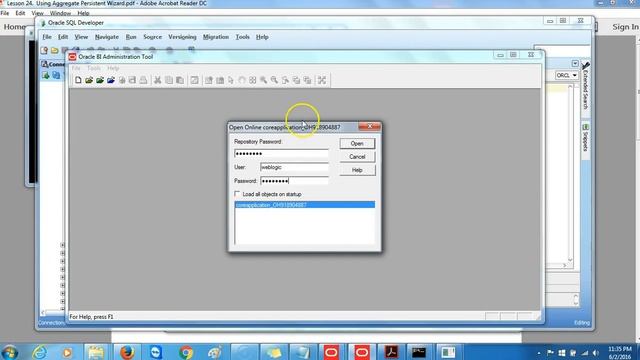Click the Repository Password field
640x360 pixels.
[281, 153]
